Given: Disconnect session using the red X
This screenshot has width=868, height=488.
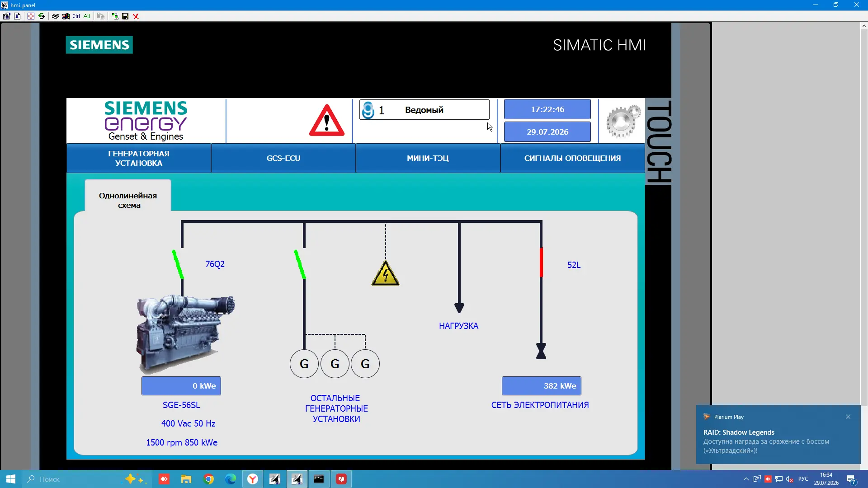Looking at the screenshot, I should click(x=136, y=16).
